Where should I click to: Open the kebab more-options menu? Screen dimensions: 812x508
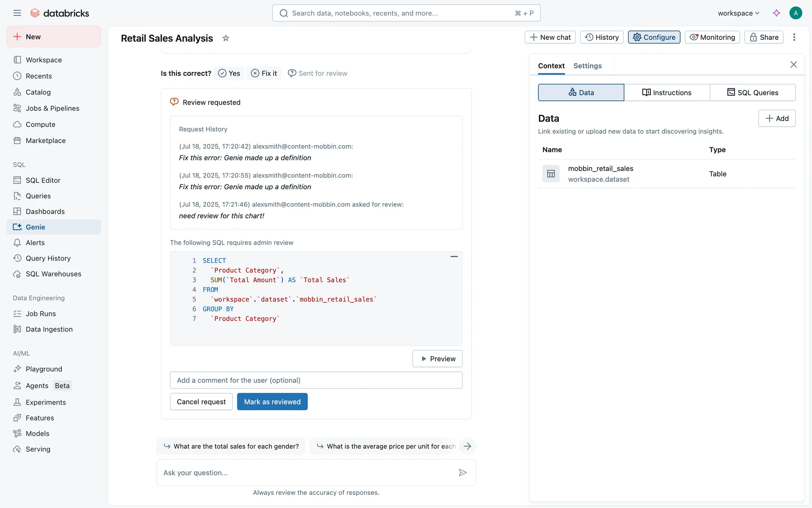pyautogui.click(x=794, y=37)
